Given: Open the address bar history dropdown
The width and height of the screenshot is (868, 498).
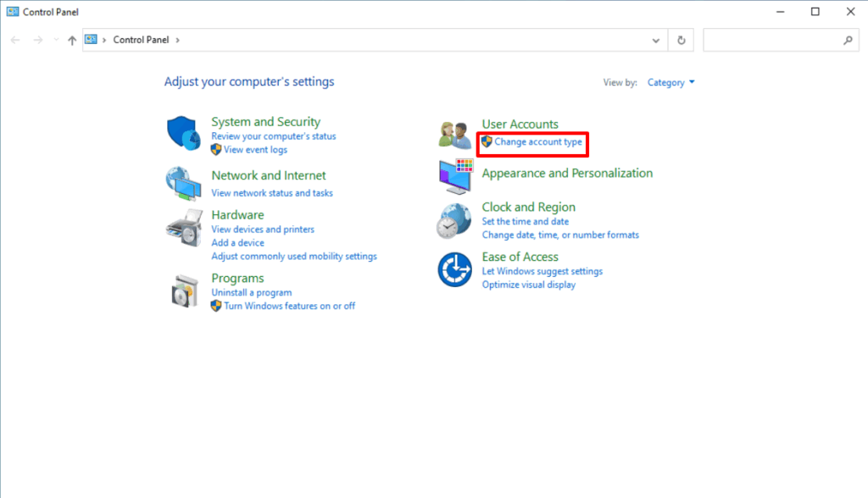Looking at the screenshot, I should pyautogui.click(x=655, y=39).
